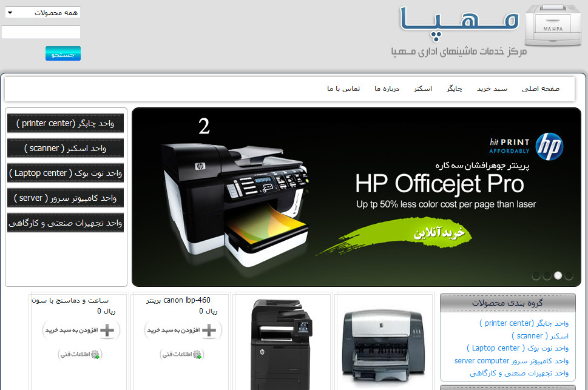This screenshot has height=390, width=588.
Task: Show اطلاعات فنی for canon lbp-460
Action: pyautogui.click(x=182, y=354)
